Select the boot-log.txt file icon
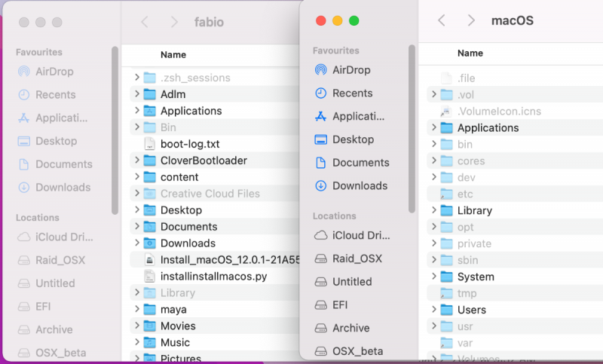Viewport: 603px width, 364px height. (x=149, y=144)
